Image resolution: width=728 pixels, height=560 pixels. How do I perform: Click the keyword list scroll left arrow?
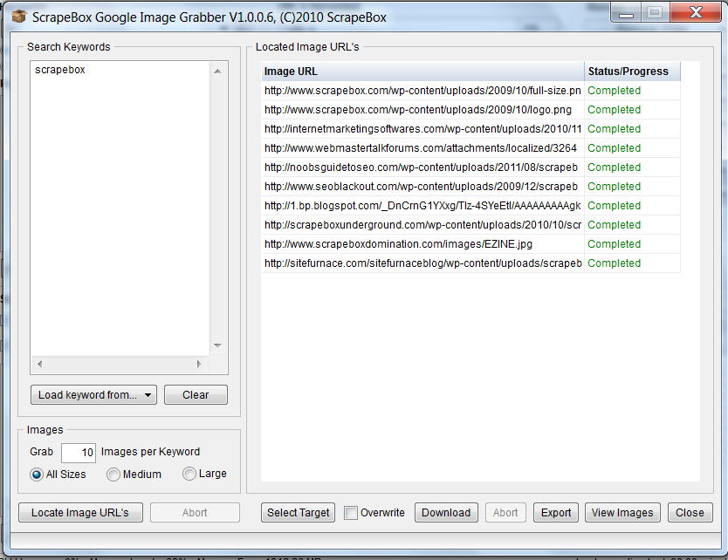pyautogui.click(x=40, y=365)
